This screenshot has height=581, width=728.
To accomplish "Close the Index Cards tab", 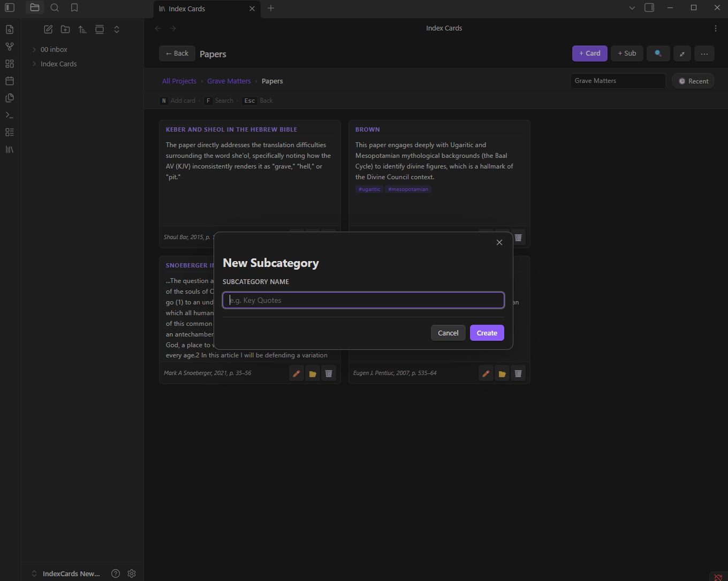I will point(252,9).
